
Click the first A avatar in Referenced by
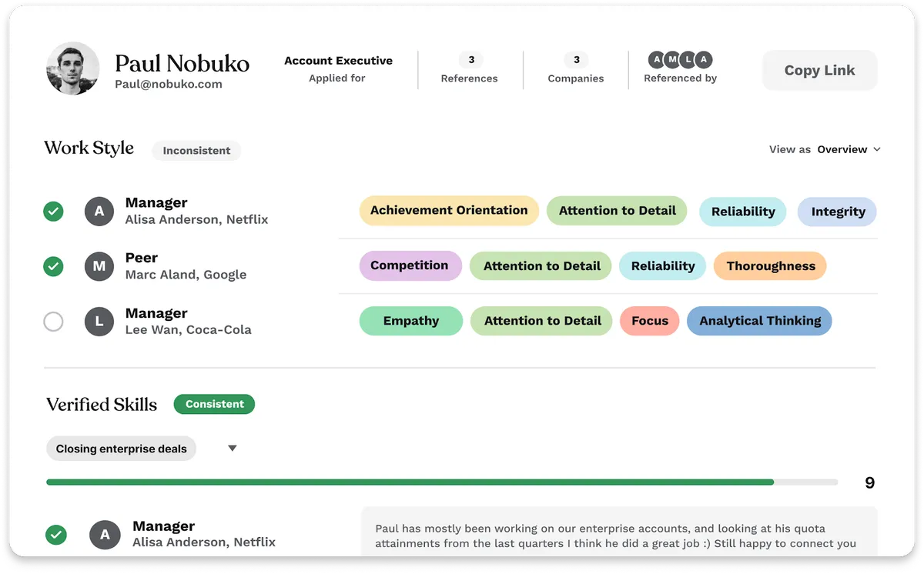pos(657,60)
